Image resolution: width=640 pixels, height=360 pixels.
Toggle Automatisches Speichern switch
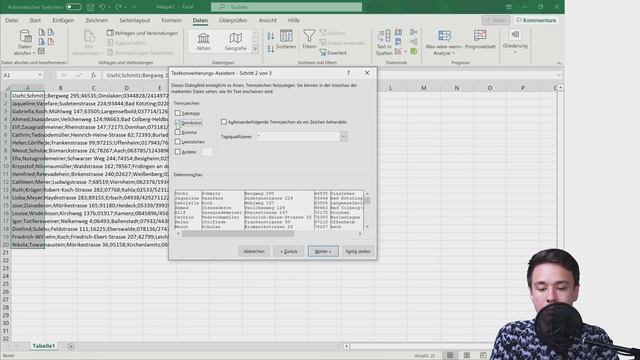(x=73, y=7)
